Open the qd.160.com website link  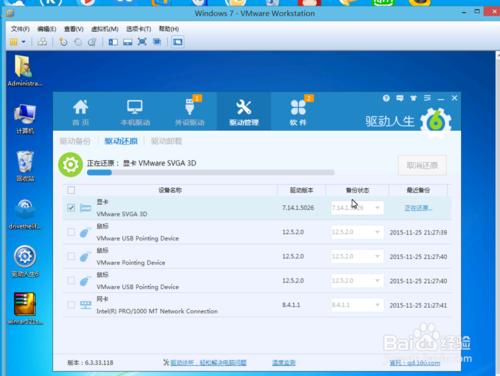tap(415, 362)
